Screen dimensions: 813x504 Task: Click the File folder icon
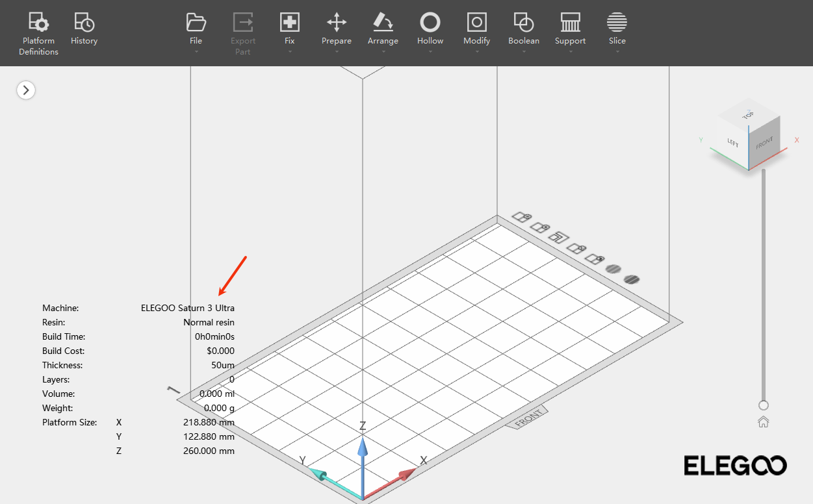[196, 23]
